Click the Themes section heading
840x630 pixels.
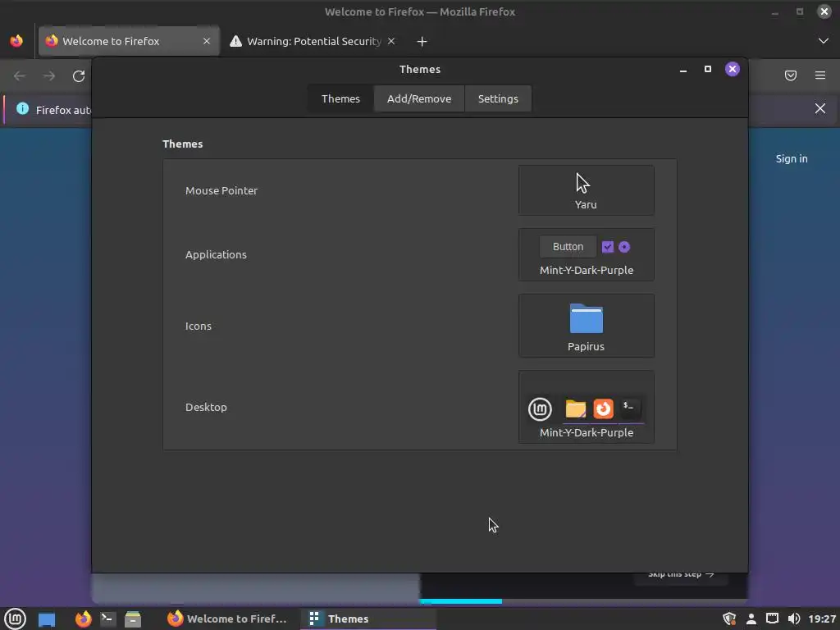pos(183,144)
